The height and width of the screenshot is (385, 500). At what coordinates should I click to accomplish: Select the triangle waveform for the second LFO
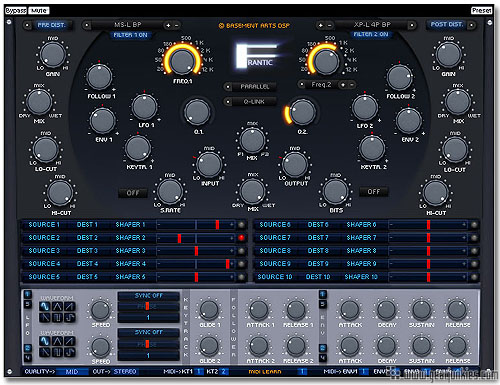[57, 341]
